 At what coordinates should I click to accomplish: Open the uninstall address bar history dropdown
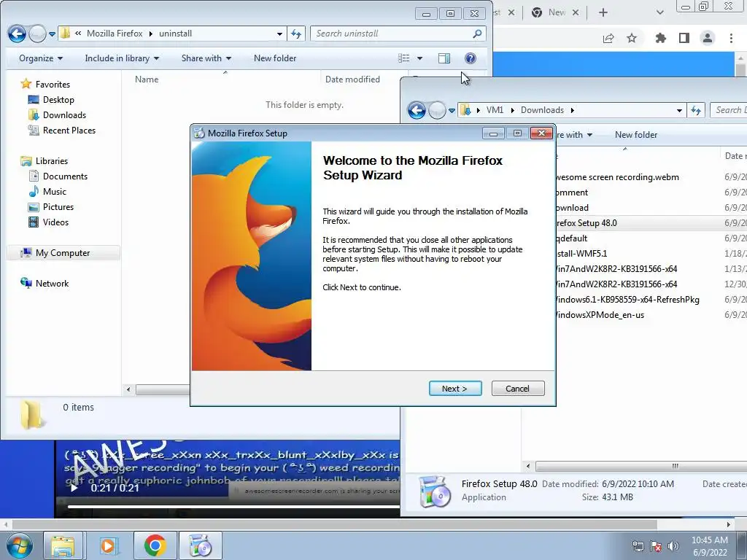point(279,34)
